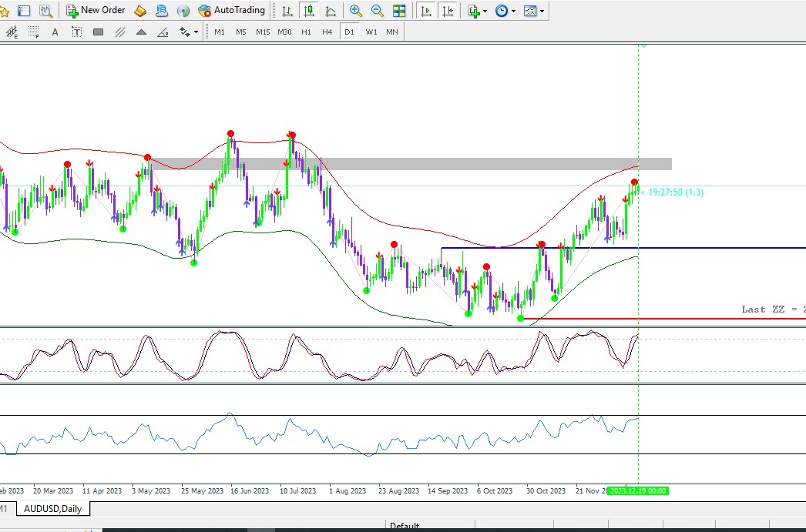Open the periodicity clock dropdown
This screenshot has width=806, height=532.
[x=505, y=11]
